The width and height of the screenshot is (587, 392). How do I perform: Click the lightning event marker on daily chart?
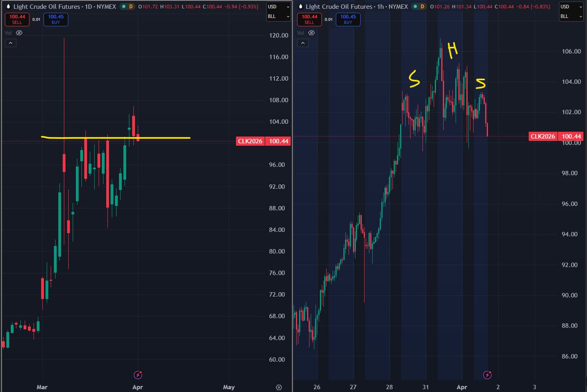(138, 375)
